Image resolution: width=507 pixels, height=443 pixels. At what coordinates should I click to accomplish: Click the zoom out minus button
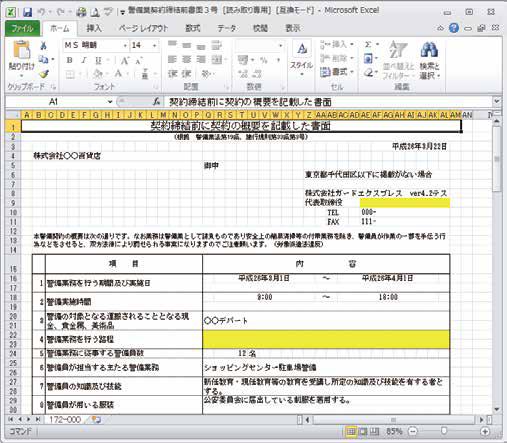413,432
